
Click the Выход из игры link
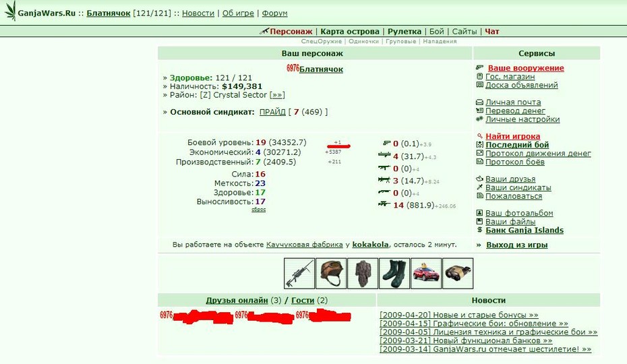click(x=516, y=245)
